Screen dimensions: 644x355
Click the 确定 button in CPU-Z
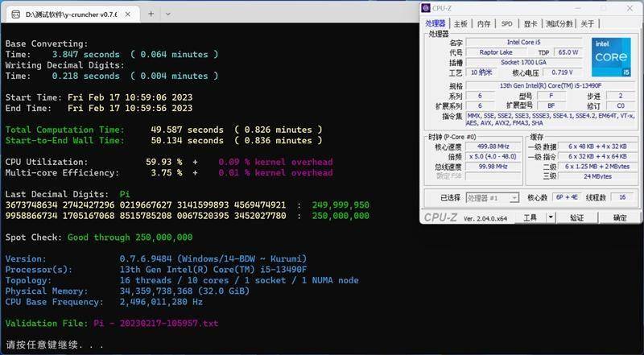(x=620, y=217)
